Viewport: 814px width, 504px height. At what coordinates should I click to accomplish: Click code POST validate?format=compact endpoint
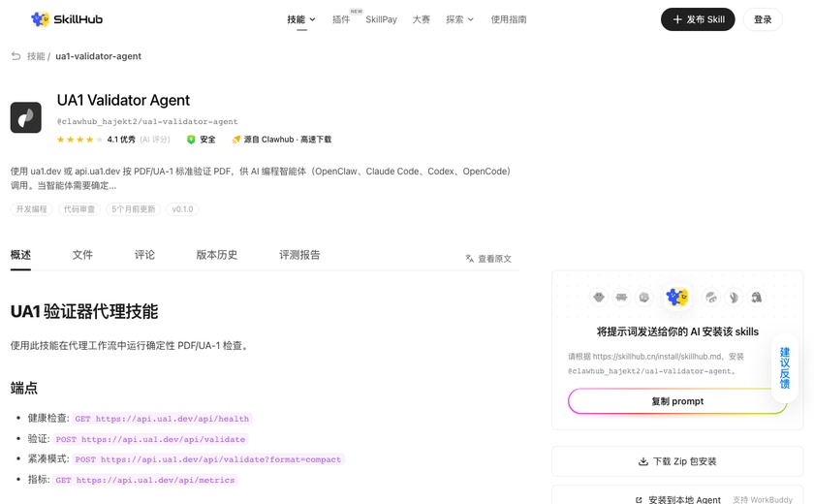[208, 459]
